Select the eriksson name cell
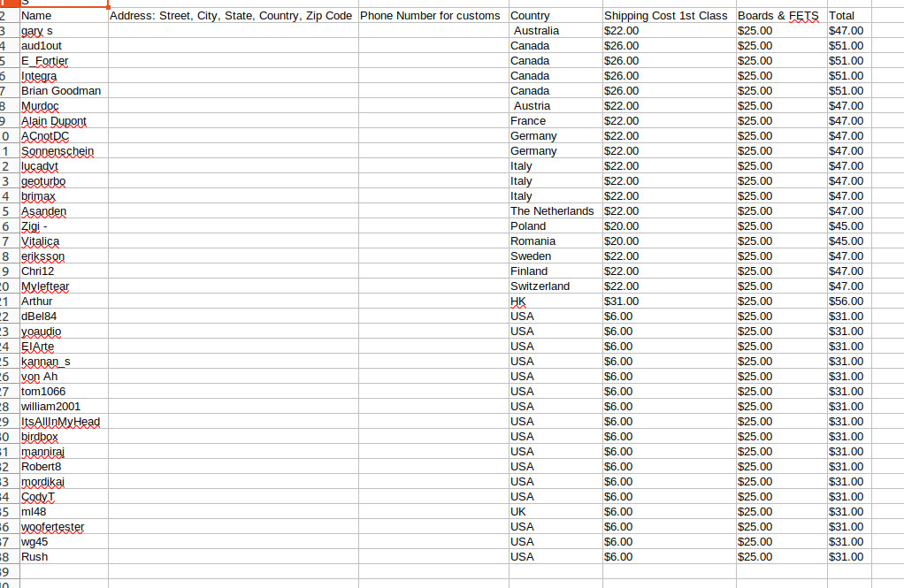The image size is (904, 588). pos(64,256)
